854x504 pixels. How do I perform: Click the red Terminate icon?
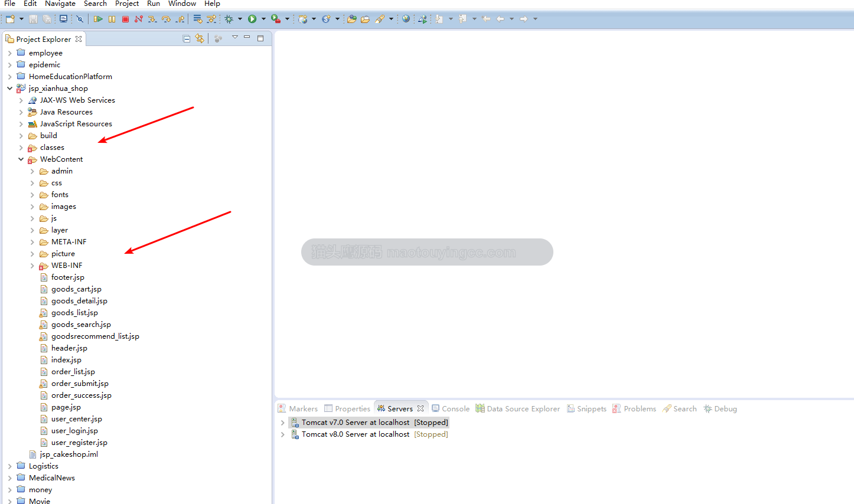(125, 19)
